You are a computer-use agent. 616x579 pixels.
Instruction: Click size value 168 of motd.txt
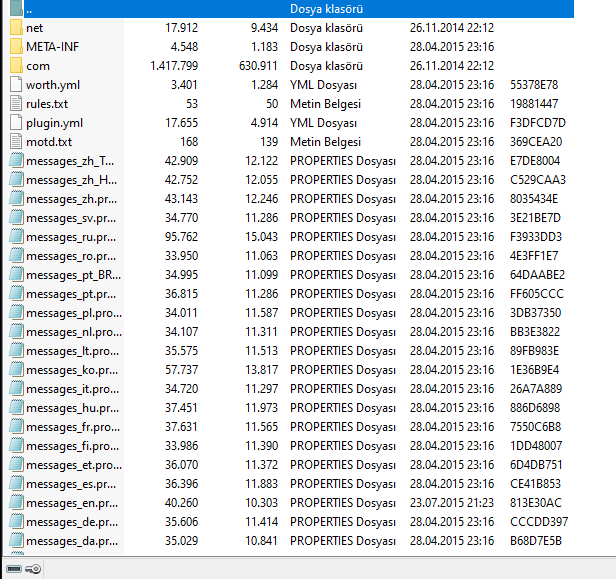[x=189, y=141]
